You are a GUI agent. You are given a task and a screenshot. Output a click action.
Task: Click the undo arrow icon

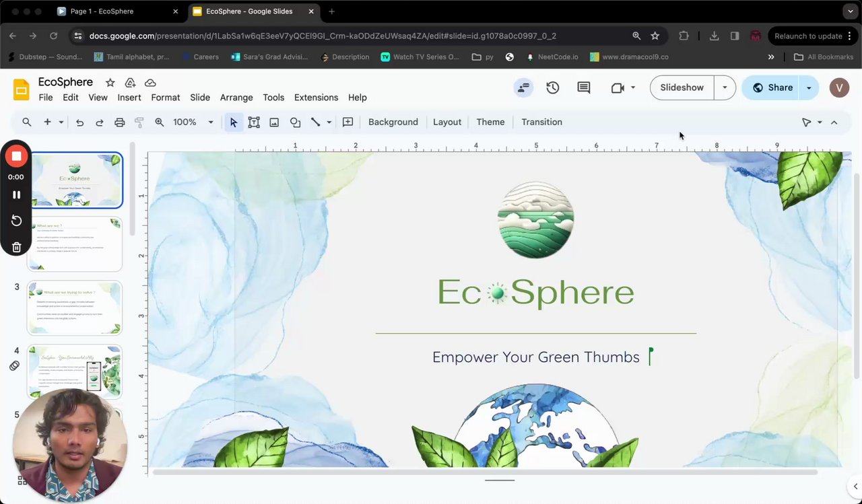coord(79,122)
